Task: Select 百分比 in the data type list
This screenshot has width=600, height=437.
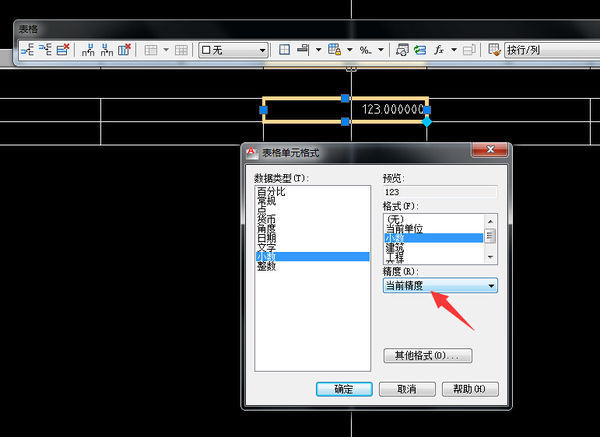Action: [x=272, y=192]
